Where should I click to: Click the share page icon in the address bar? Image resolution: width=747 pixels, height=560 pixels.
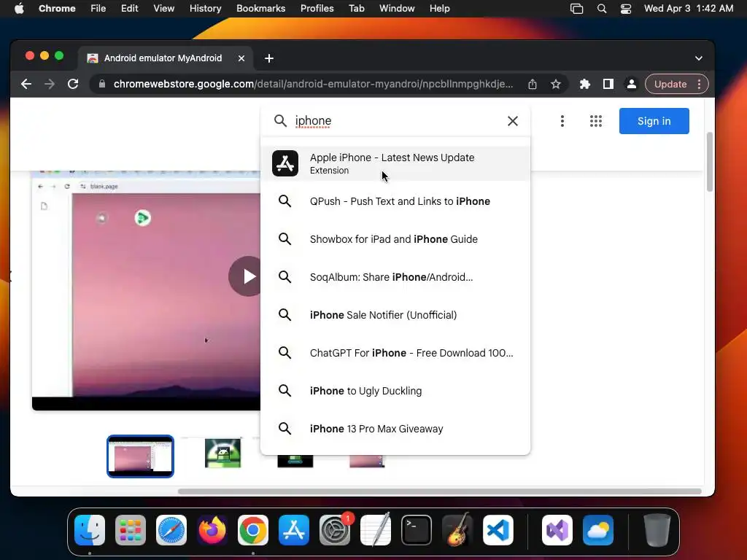(533, 85)
